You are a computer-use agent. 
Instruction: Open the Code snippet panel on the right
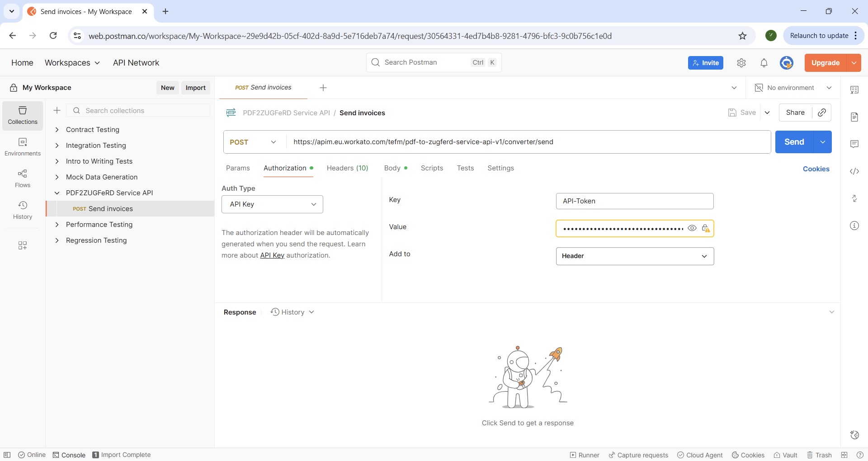tap(854, 171)
